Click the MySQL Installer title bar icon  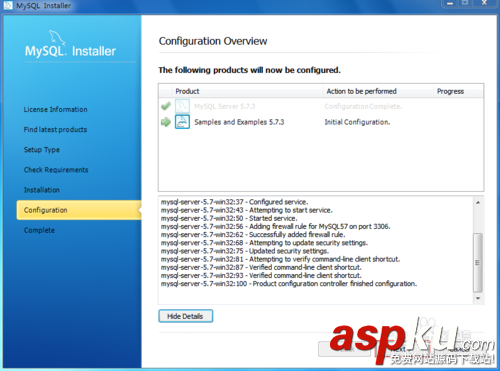tap(8, 5)
